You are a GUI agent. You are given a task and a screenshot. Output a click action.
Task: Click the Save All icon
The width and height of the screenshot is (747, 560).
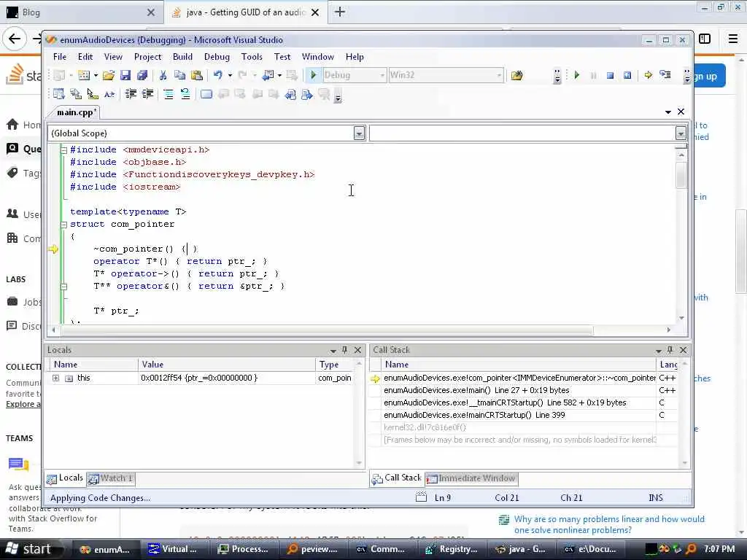pos(142,75)
